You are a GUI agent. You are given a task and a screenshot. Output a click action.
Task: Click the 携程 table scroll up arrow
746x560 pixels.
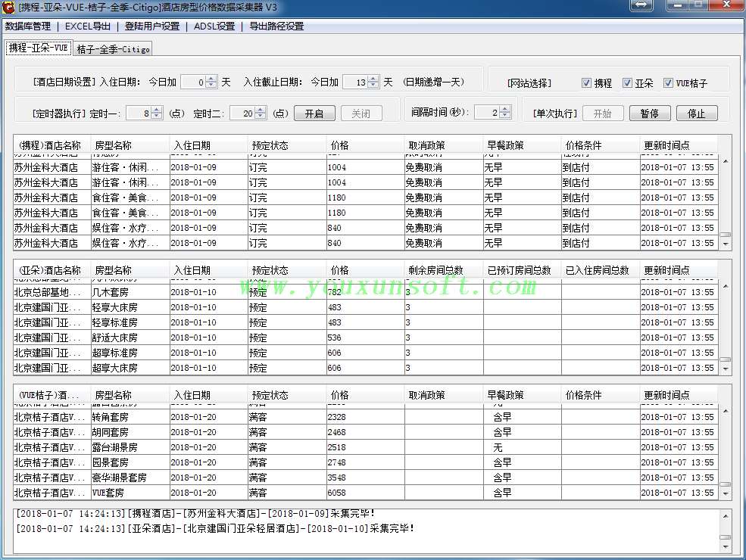pos(726,161)
